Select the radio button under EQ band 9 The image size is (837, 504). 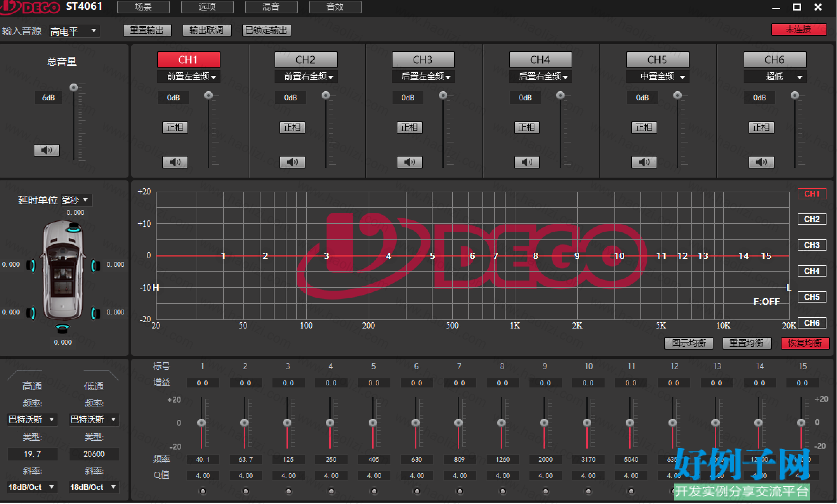click(x=545, y=491)
